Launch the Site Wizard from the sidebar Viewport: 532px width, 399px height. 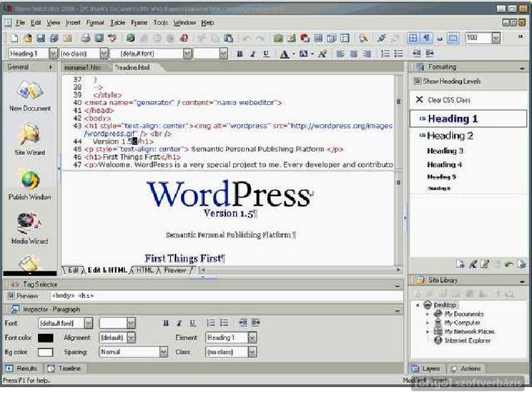point(30,140)
